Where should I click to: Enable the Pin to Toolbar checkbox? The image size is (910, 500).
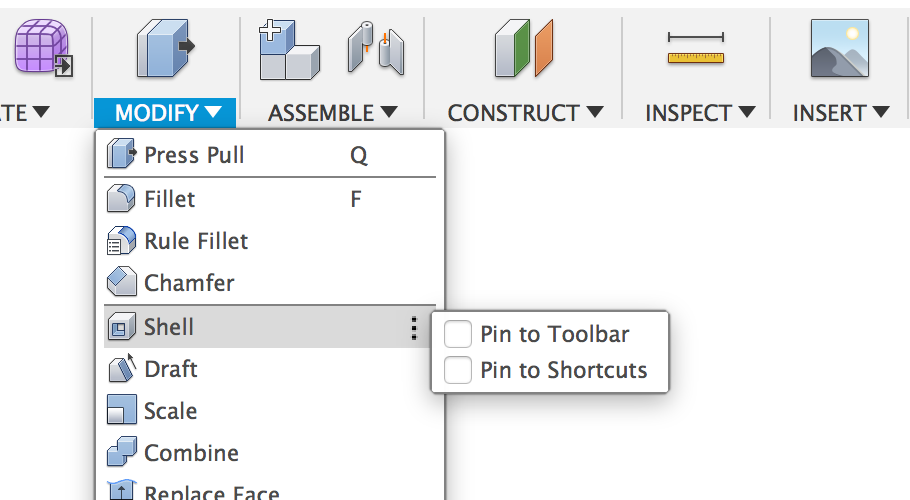(458, 334)
